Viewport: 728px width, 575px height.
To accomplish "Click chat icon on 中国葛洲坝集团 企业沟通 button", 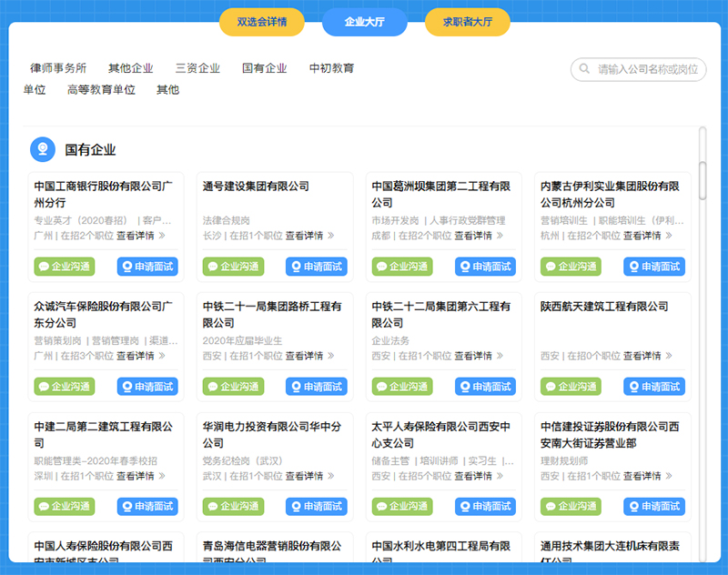I will coord(380,267).
